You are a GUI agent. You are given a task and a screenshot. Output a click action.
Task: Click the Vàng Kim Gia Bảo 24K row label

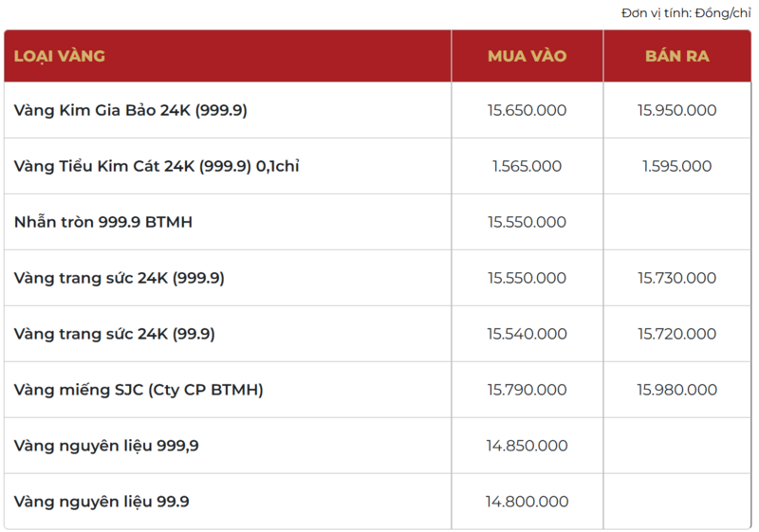pos(131,110)
